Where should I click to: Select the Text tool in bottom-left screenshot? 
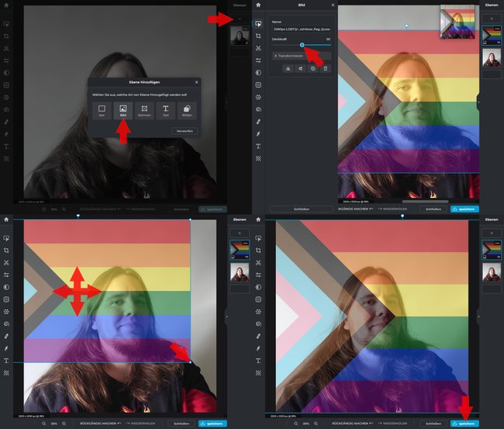click(6, 361)
